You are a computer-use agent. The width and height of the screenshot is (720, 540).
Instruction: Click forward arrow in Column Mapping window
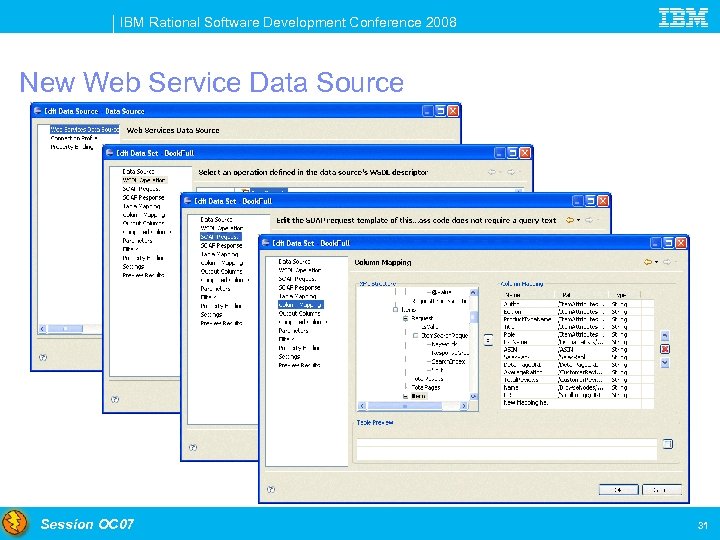point(667,262)
